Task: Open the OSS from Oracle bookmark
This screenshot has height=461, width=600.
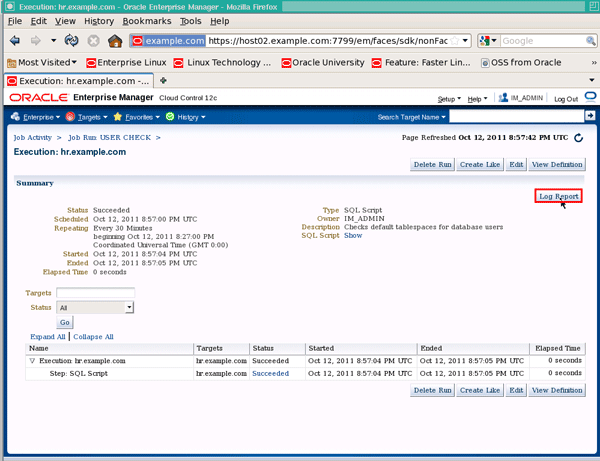Action: point(521,62)
